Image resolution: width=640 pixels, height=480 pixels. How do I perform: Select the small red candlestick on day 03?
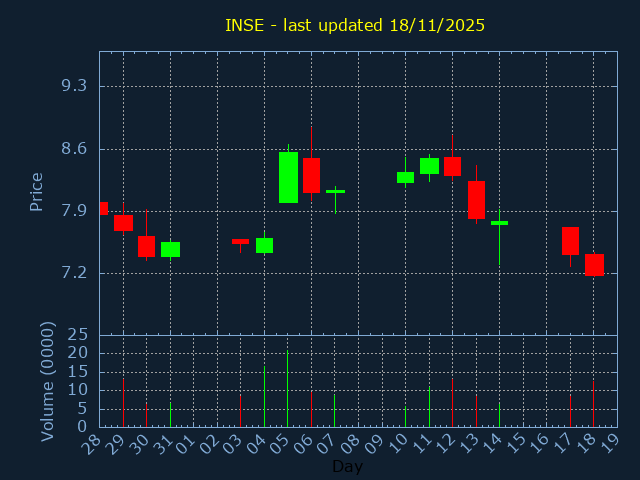(x=240, y=241)
